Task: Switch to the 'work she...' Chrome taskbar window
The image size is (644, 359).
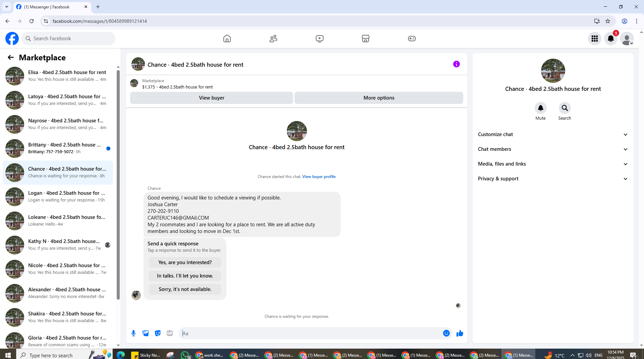Action: click(210, 355)
